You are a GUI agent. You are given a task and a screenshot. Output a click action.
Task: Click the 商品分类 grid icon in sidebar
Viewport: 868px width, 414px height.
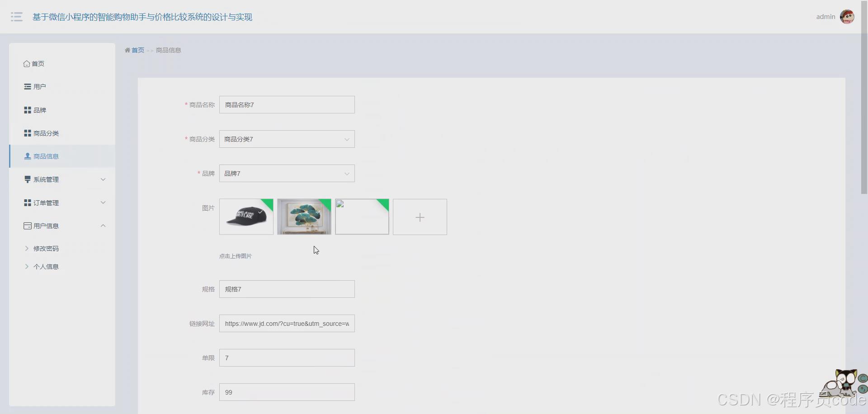28,133
